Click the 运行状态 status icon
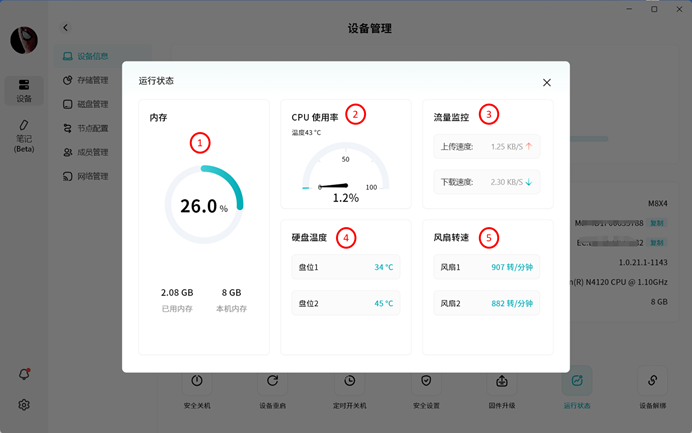 (x=577, y=381)
